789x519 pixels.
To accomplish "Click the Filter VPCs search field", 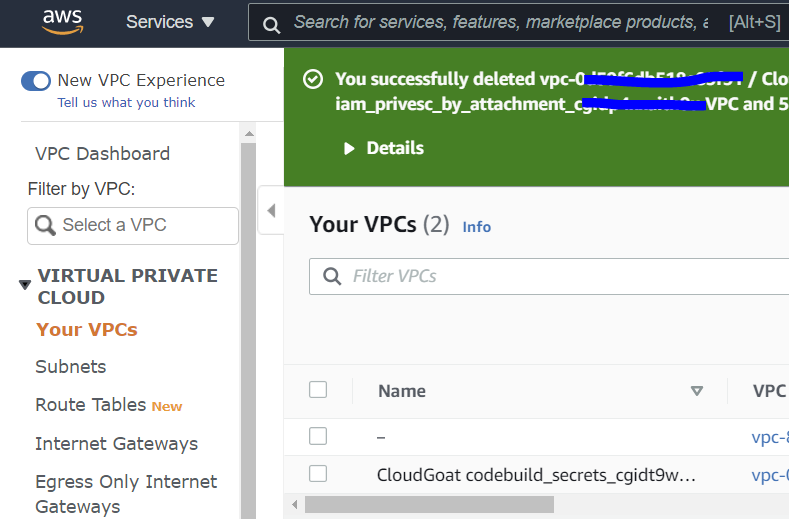I will [549, 276].
